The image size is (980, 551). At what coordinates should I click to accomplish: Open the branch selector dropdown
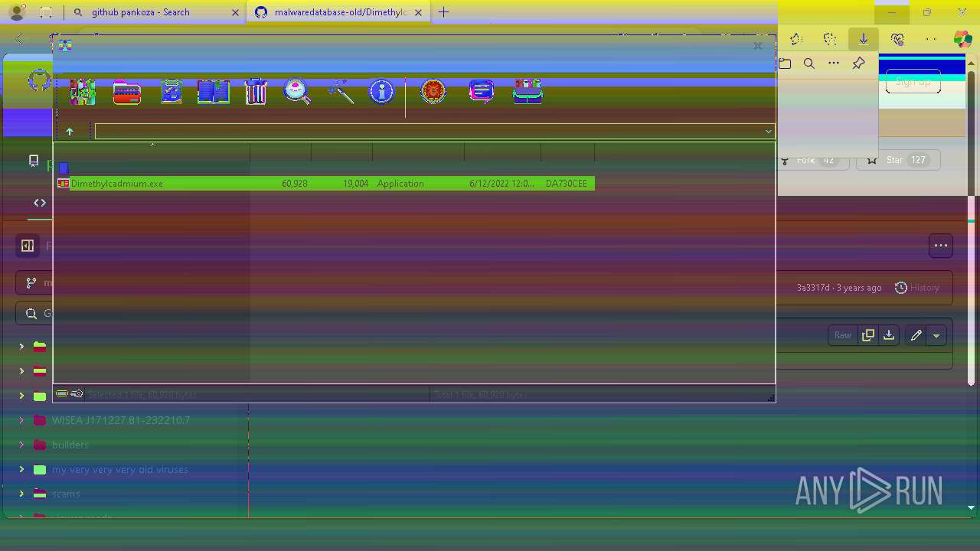coord(34,282)
